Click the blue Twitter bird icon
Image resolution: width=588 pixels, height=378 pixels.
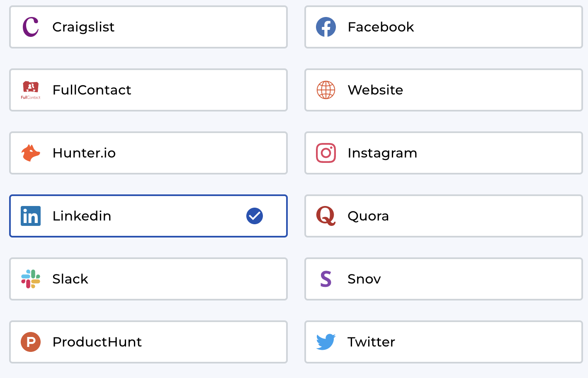(x=326, y=342)
